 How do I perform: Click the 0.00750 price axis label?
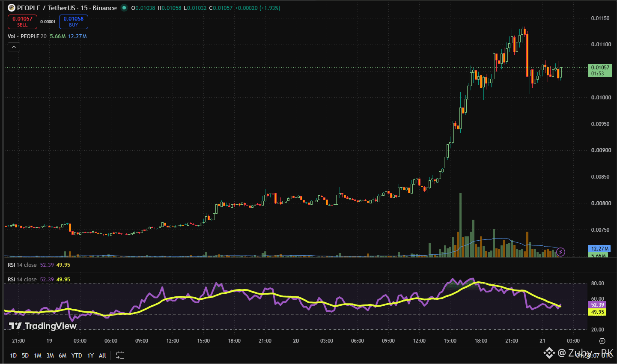600,230
